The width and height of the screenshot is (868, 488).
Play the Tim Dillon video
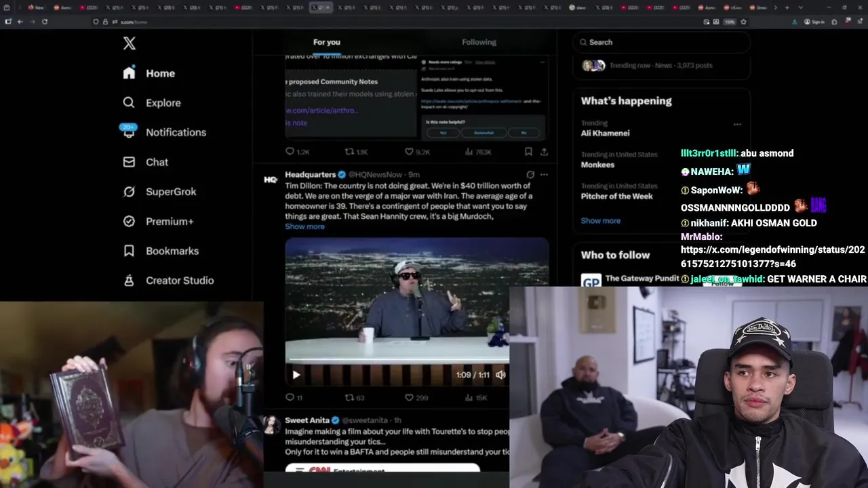(x=296, y=375)
